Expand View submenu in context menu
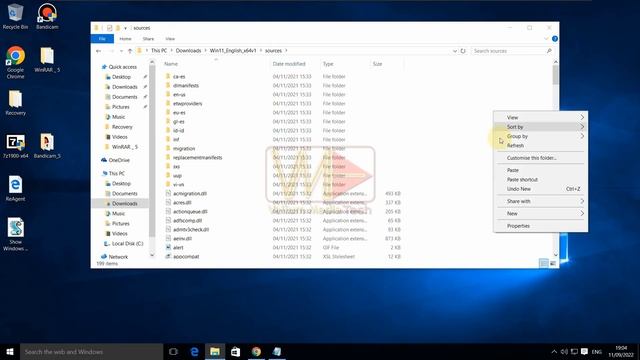Image resolution: width=640 pixels, height=360 pixels. (x=540, y=117)
